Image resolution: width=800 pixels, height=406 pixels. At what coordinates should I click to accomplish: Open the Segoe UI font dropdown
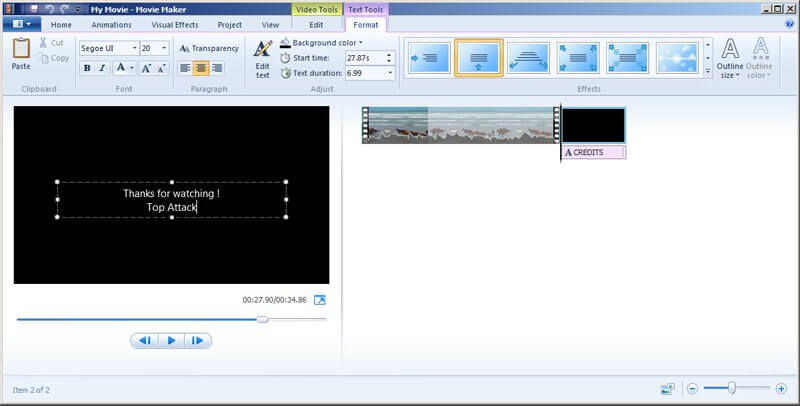pyautogui.click(x=107, y=48)
